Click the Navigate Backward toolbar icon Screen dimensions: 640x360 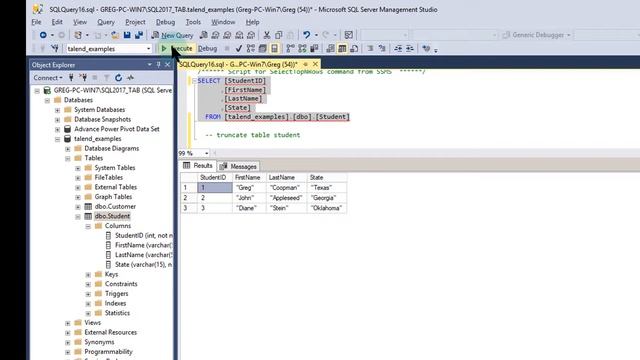coord(43,35)
